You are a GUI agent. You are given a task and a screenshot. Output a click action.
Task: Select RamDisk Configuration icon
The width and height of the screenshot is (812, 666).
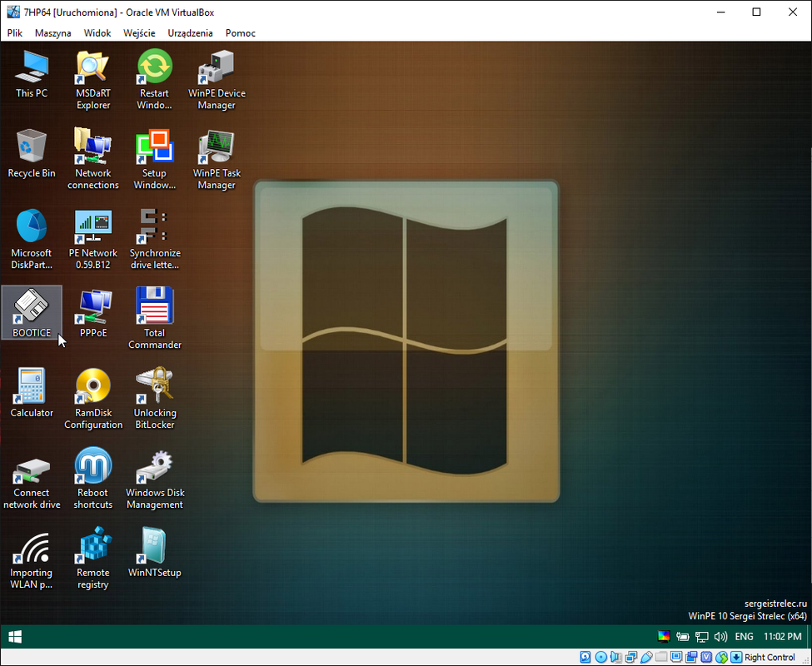(93, 399)
